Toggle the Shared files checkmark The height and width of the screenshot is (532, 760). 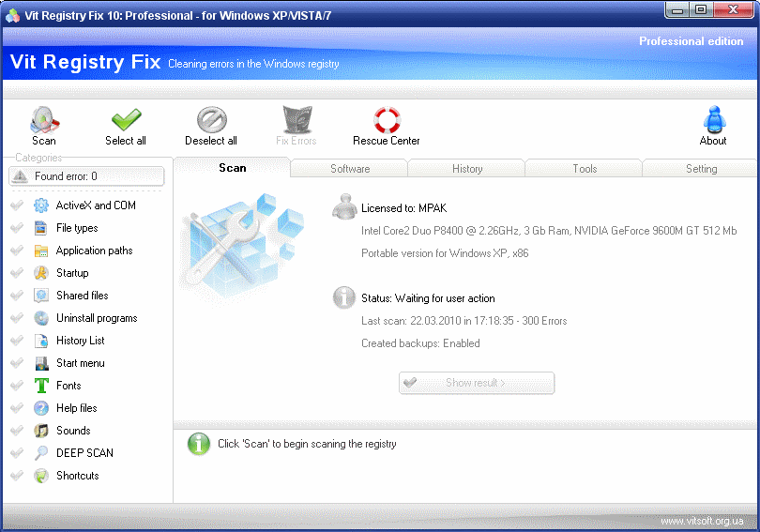(x=17, y=296)
